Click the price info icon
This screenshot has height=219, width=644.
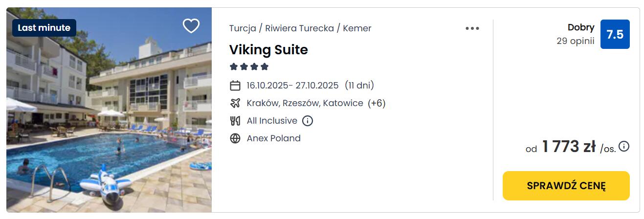click(624, 146)
